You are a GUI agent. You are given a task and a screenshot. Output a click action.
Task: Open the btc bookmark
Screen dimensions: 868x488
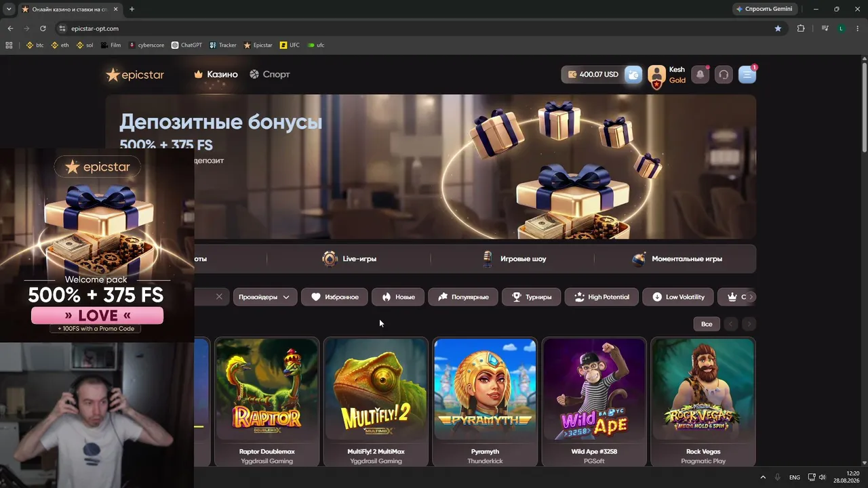coord(35,45)
